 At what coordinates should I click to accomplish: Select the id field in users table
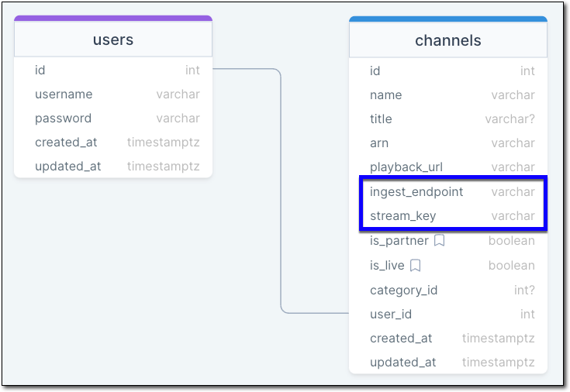click(x=113, y=70)
